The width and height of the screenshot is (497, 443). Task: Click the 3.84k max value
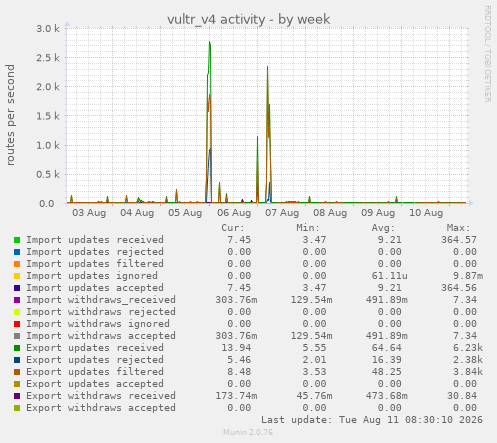click(x=468, y=372)
